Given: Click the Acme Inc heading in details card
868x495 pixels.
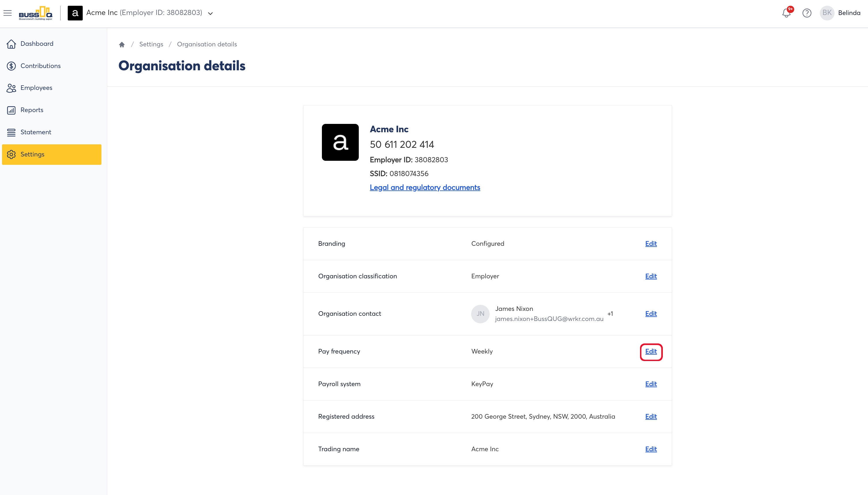Looking at the screenshot, I should 389,129.
